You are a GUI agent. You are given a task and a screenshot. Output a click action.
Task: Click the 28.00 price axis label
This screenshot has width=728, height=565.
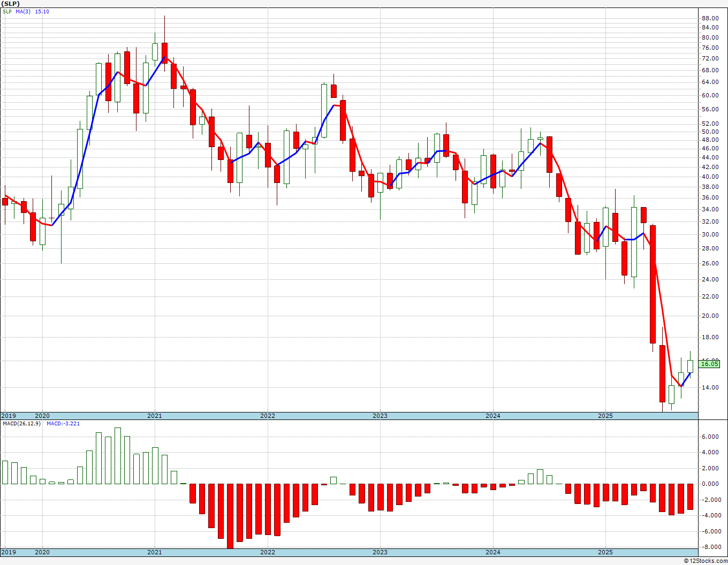click(x=710, y=248)
